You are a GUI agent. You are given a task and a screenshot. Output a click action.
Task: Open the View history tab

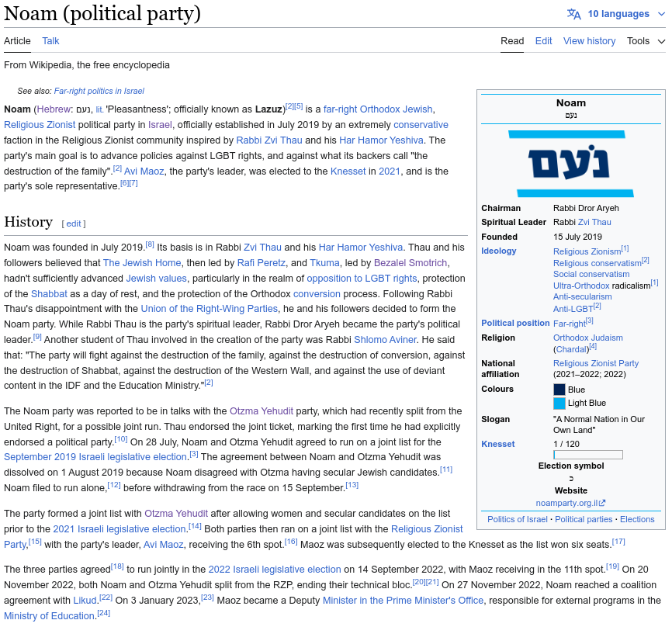(589, 41)
